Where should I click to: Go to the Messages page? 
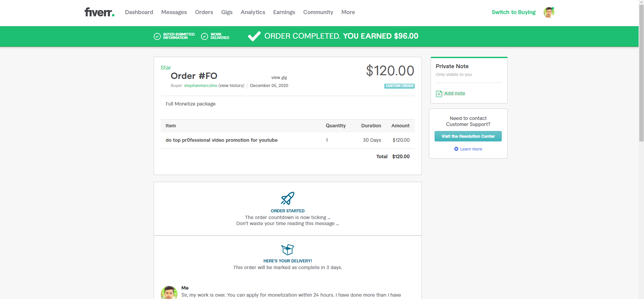click(174, 12)
